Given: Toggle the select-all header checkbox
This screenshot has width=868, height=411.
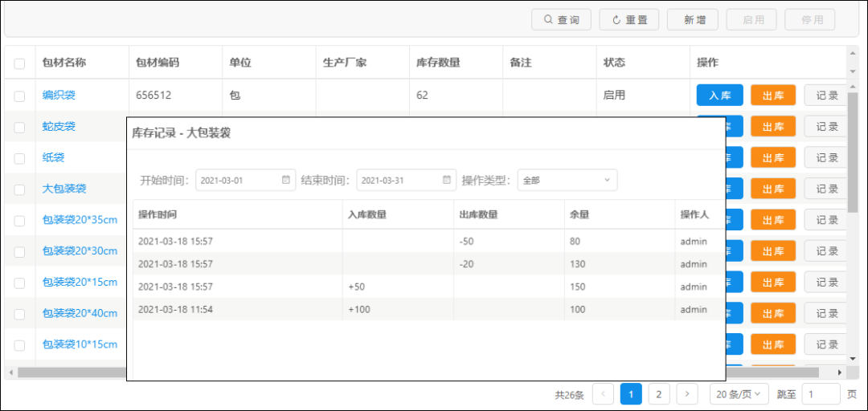Looking at the screenshot, I should tap(19, 63).
